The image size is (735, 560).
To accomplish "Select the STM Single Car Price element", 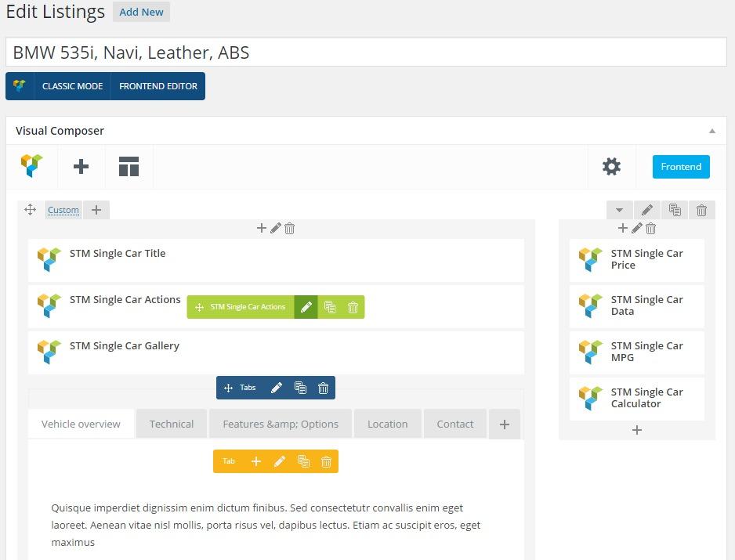I will coord(636,259).
